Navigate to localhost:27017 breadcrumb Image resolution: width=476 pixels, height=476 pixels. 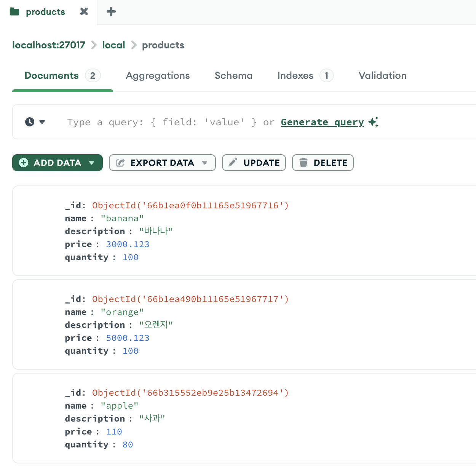click(x=49, y=45)
